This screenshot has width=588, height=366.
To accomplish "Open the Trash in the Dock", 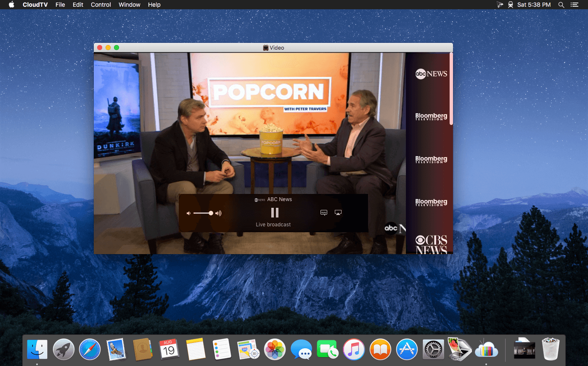I will (x=551, y=349).
